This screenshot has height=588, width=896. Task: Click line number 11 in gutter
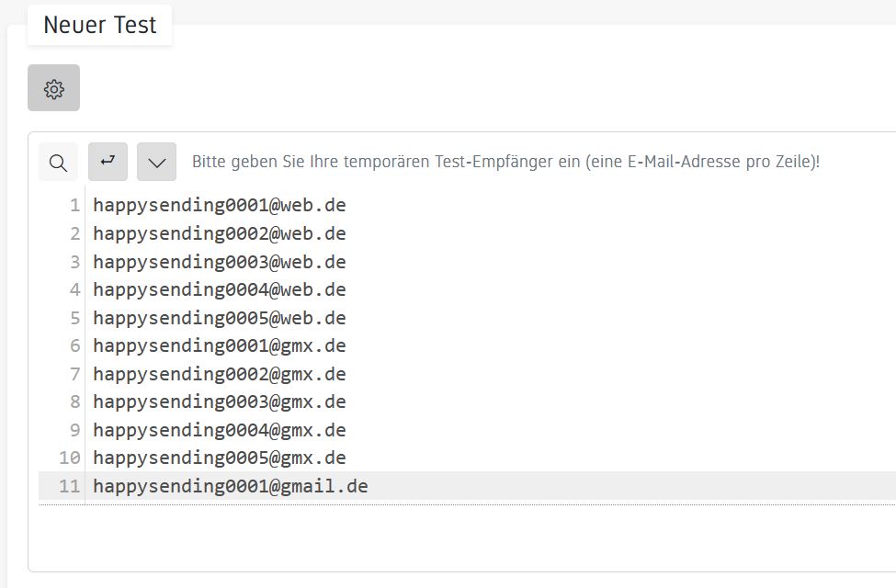point(70,486)
